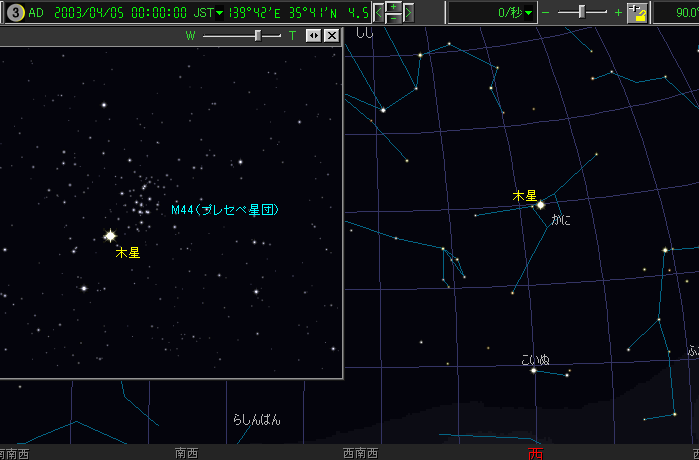
Task: Click the step forward arrow button
Action: click(x=408, y=12)
